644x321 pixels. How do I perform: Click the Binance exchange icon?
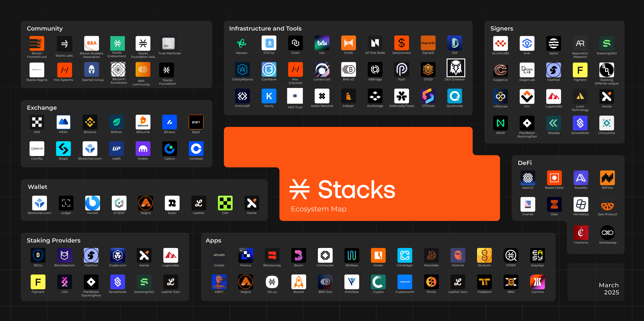(x=90, y=122)
